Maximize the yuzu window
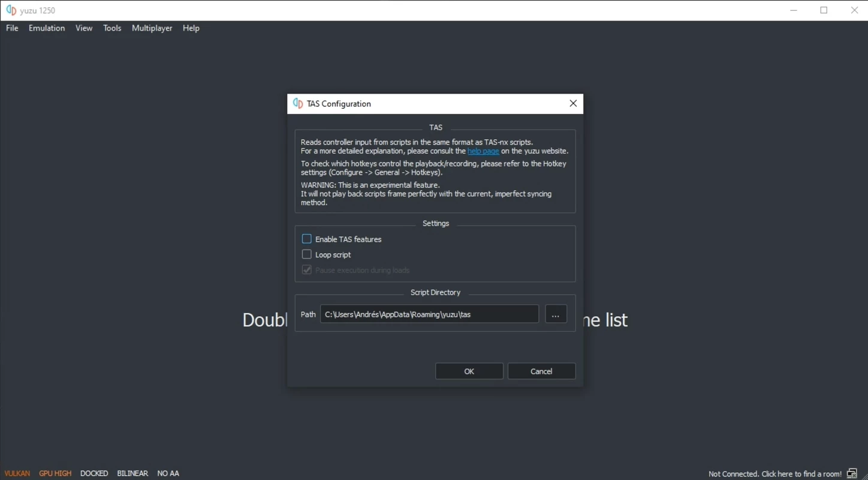The width and height of the screenshot is (868, 480). coord(824,10)
